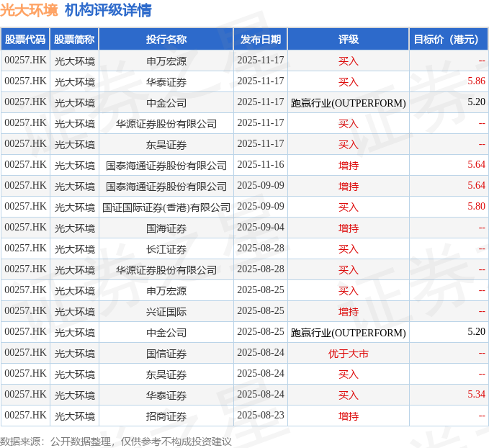Screen dimensions: 489x448
Task: Click the 机构评级详情 heading
Action: point(108,10)
